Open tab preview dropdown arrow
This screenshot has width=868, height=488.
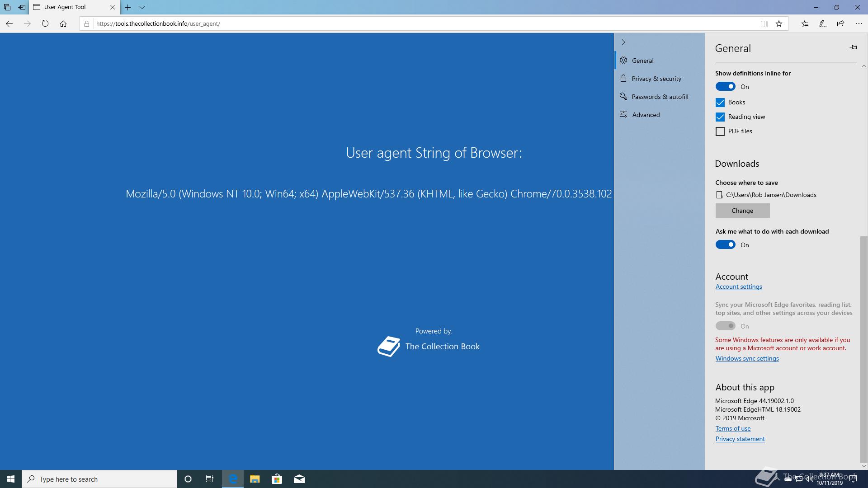click(x=142, y=7)
